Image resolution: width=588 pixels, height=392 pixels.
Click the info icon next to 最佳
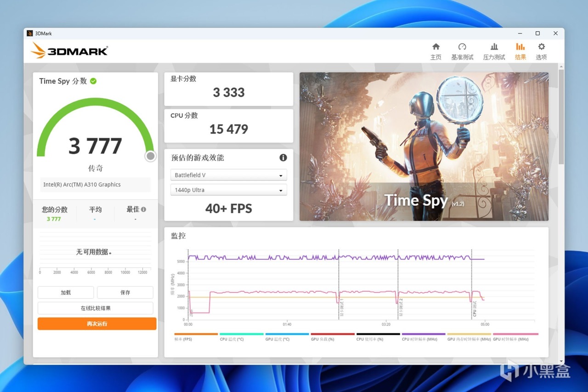point(144,209)
